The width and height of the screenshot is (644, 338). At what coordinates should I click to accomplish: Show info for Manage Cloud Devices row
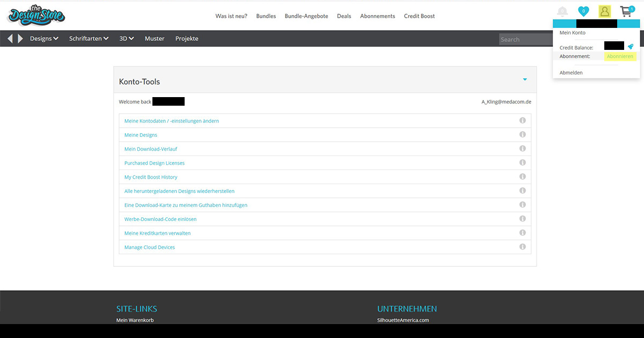[522, 247]
